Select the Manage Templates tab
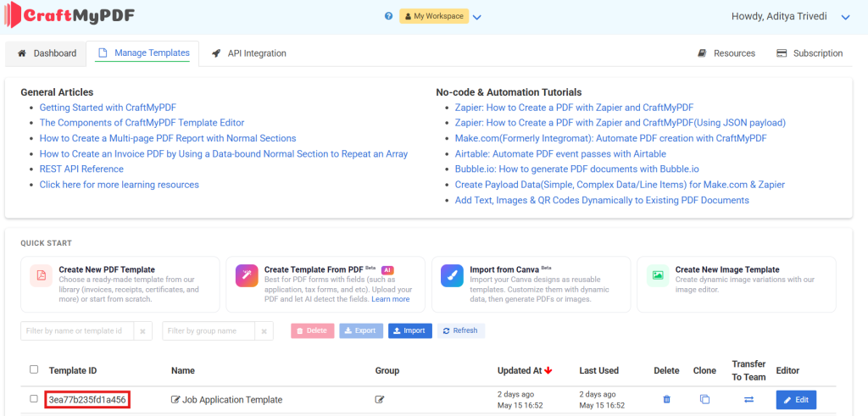 (143, 53)
